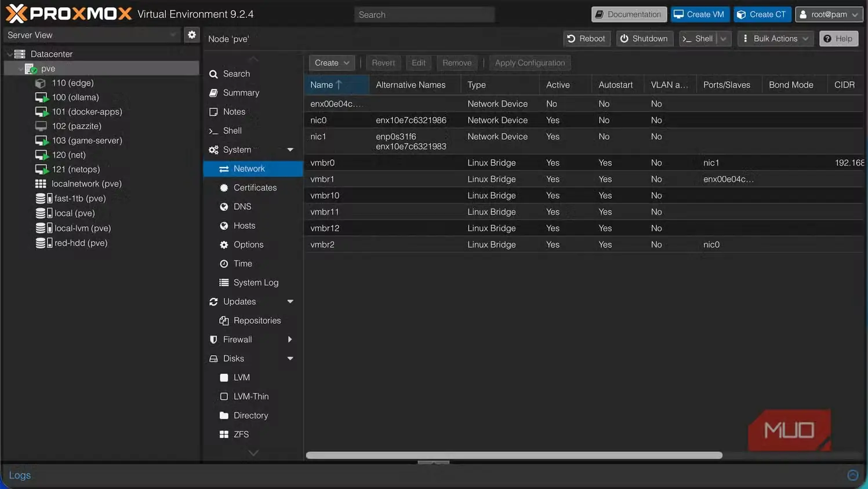Click the Shutdown button
Image resolution: width=868 pixels, height=489 pixels.
(x=644, y=39)
